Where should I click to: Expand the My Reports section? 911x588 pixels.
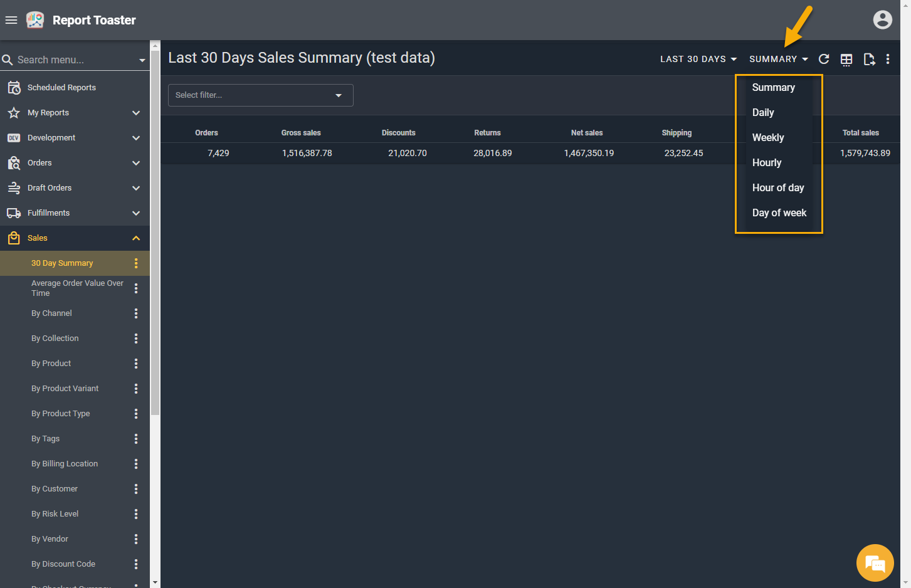point(136,113)
